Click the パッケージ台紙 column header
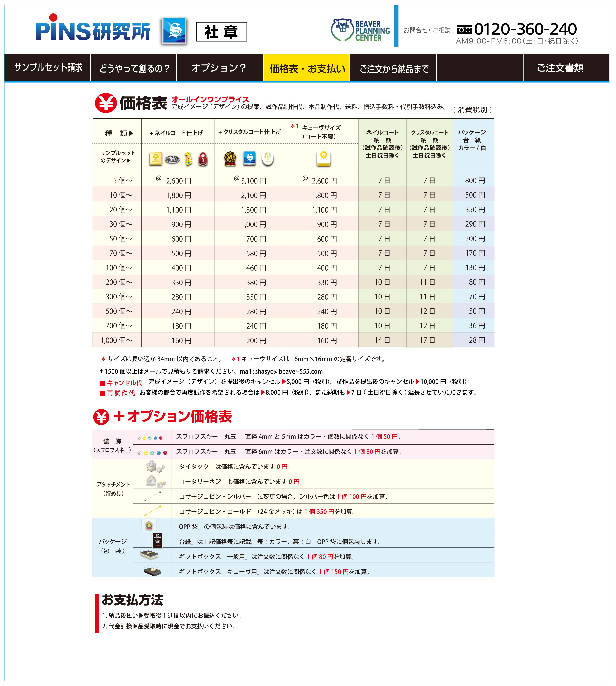The image size is (616, 686). [472, 140]
